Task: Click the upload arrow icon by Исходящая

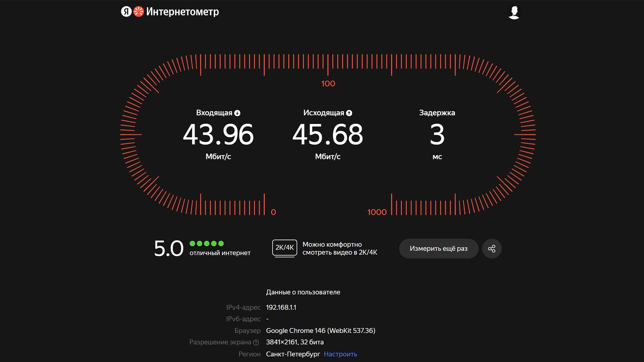Action: click(349, 113)
